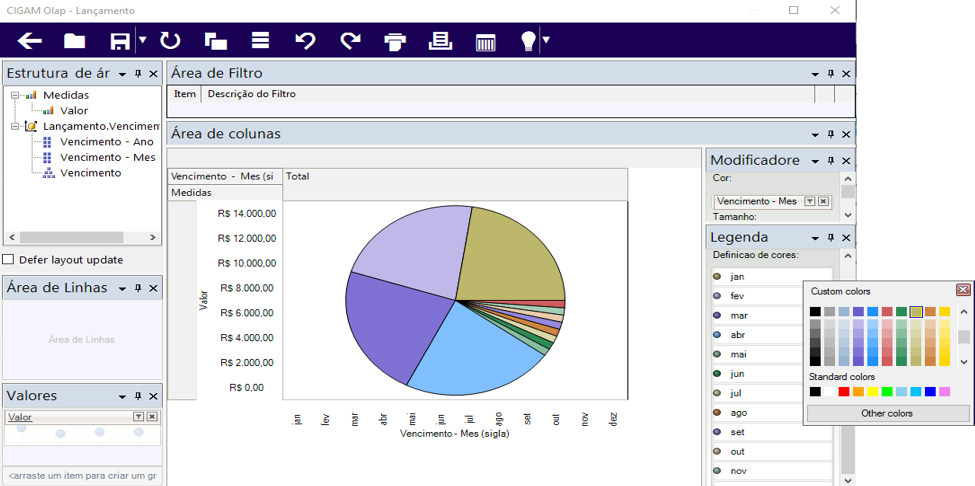Open Modificadores panel dropdown arrow
Screen dimensions: 975x486
click(x=815, y=161)
